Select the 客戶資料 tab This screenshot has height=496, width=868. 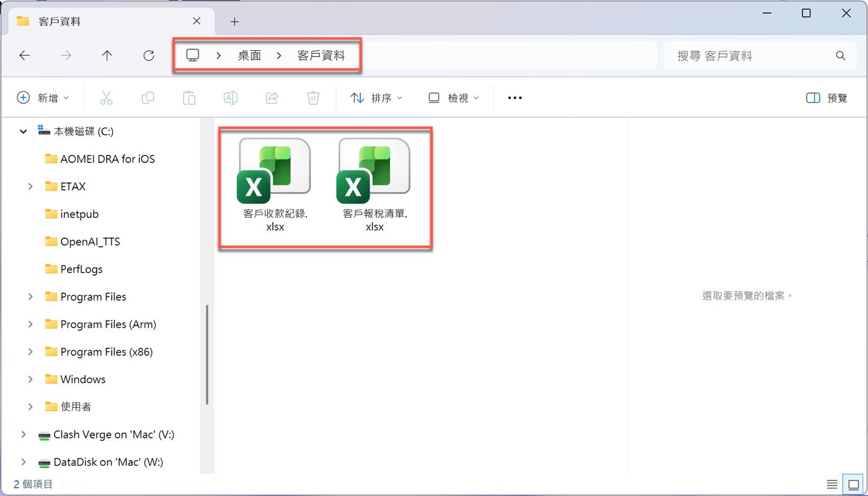pos(105,20)
